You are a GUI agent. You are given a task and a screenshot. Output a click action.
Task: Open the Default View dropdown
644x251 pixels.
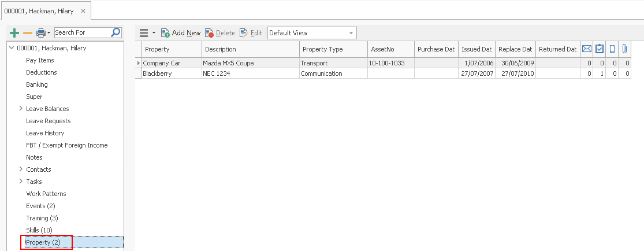(x=312, y=33)
